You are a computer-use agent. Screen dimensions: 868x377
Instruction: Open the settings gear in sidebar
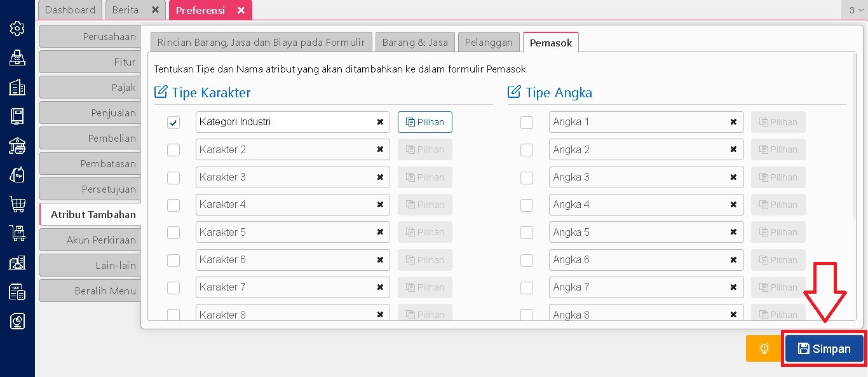[x=17, y=29]
